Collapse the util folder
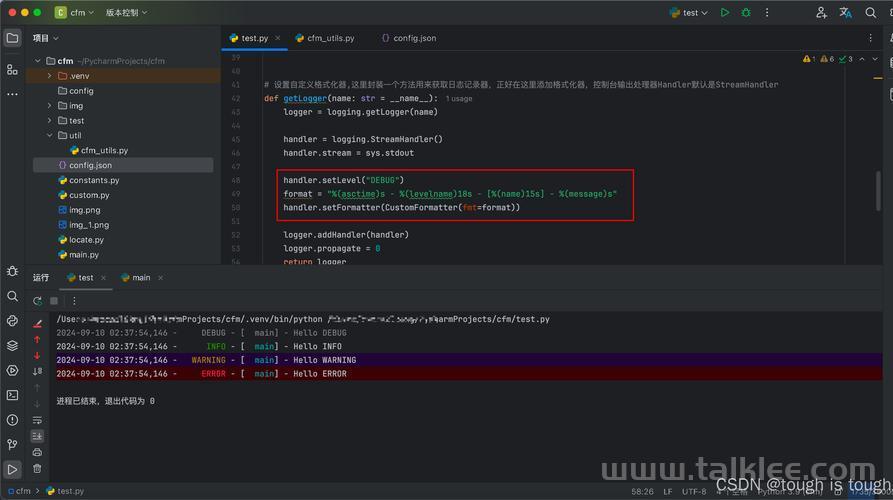 (x=50, y=136)
